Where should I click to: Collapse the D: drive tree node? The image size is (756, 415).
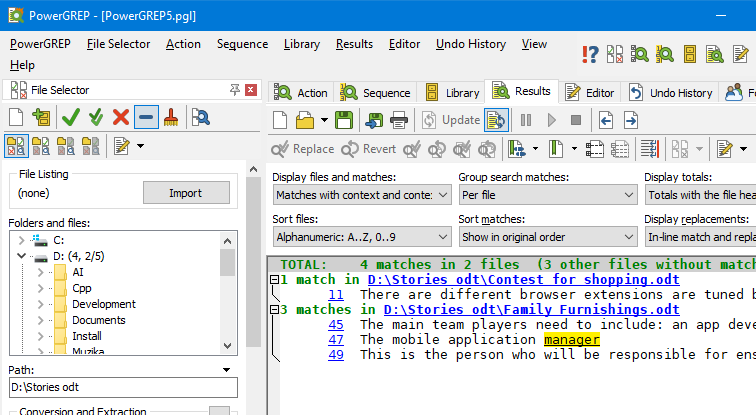pyautogui.click(x=21, y=256)
